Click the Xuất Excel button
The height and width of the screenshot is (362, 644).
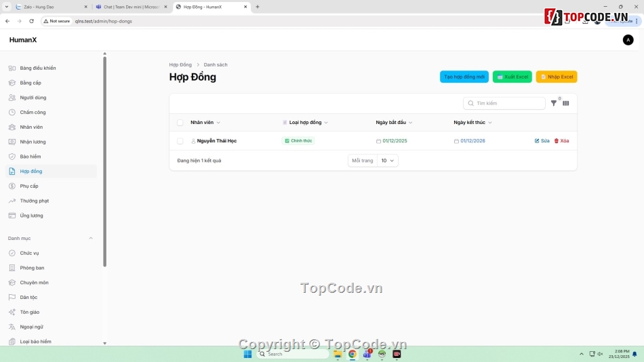click(512, 77)
